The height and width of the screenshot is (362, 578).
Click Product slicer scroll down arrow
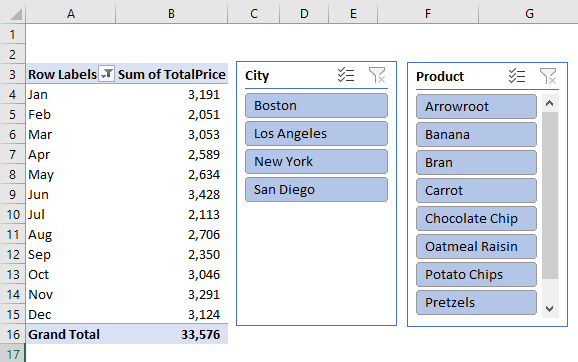[x=550, y=309]
